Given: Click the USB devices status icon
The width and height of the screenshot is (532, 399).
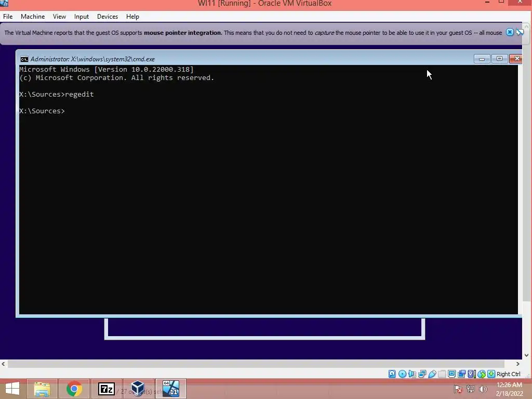Looking at the screenshot, I should (x=432, y=374).
